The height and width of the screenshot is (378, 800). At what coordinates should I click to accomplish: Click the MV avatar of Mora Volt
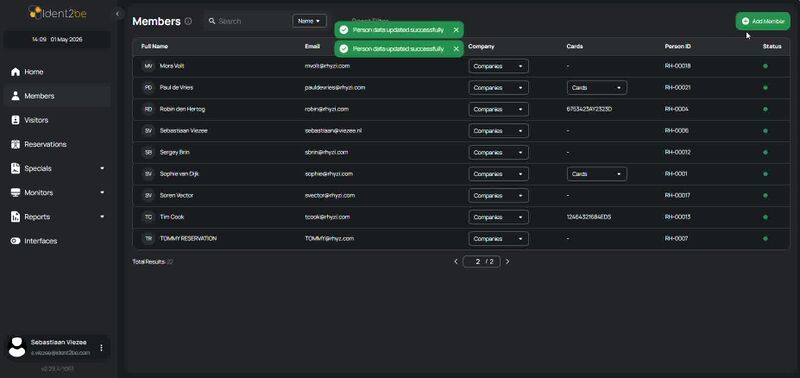pyautogui.click(x=148, y=66)
